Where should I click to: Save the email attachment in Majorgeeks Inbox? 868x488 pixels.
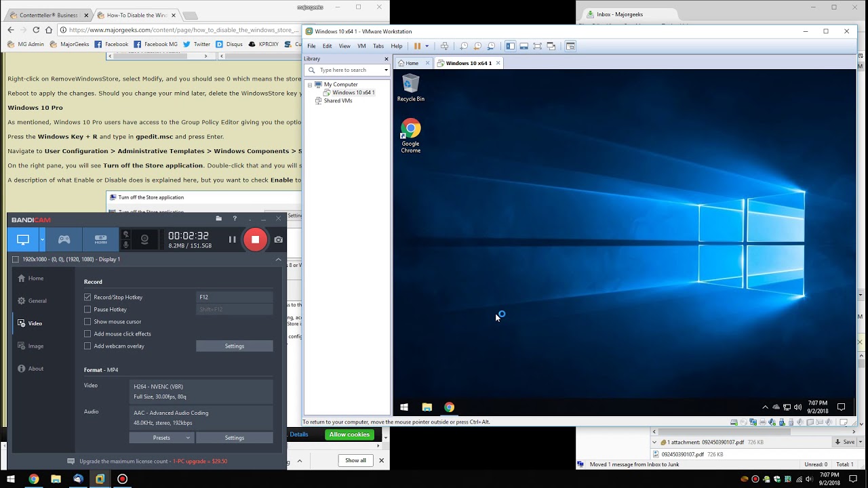[845, 442]
